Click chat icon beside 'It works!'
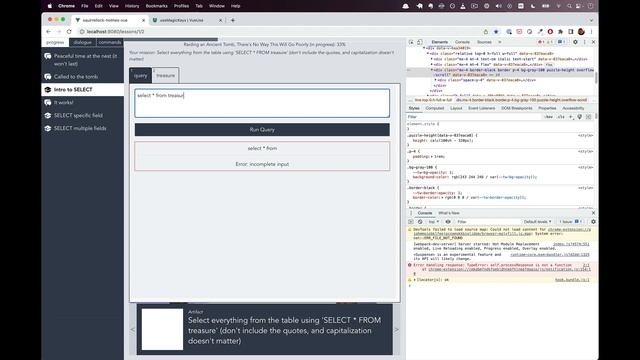640x360 pixels. pos(48,102)
